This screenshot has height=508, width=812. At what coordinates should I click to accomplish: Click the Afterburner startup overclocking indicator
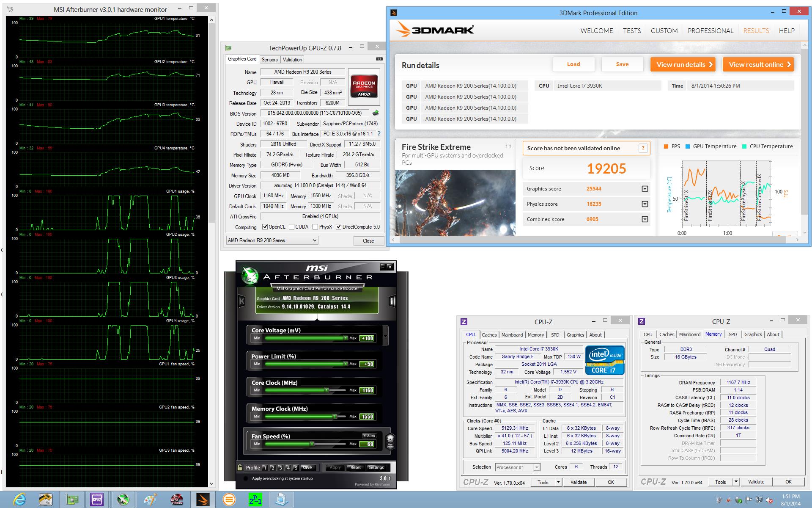pos(245,478)
